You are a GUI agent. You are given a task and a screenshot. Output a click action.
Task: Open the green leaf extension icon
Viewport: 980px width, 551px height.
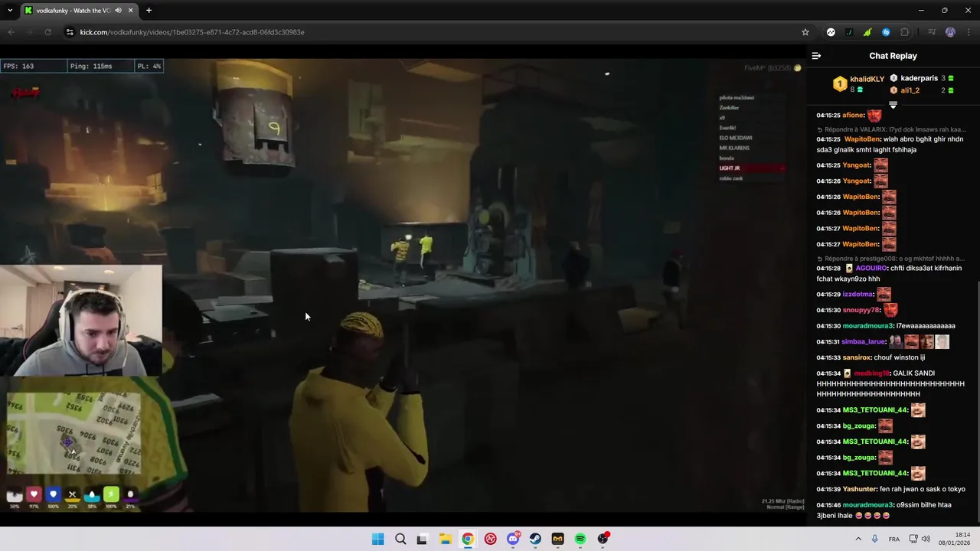(867, 32)
